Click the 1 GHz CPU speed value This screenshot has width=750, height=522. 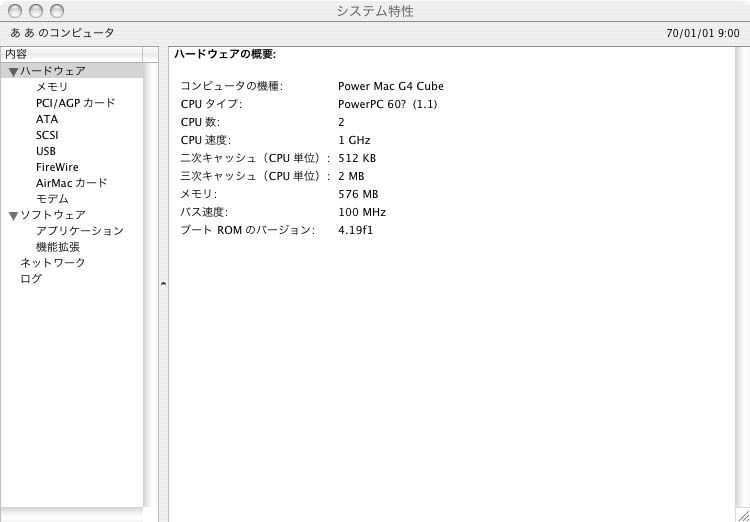354,141
